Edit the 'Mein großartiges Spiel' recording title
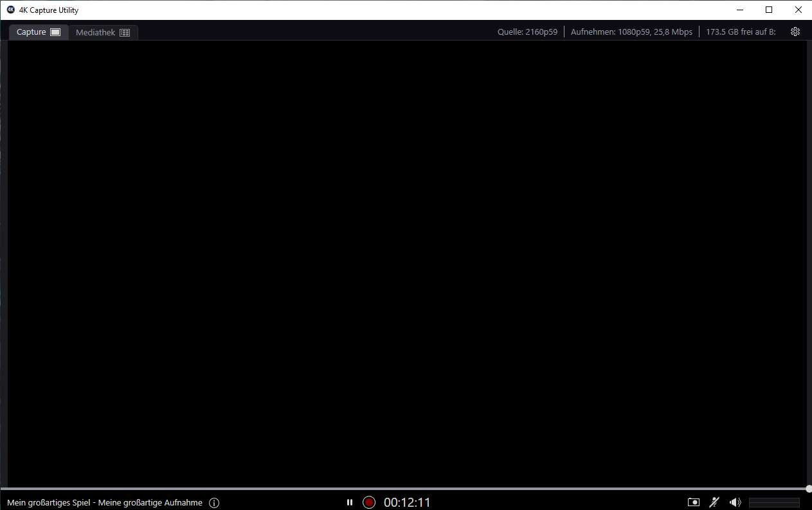Viewport: 812px width, 510px height. tap(105, 503)
